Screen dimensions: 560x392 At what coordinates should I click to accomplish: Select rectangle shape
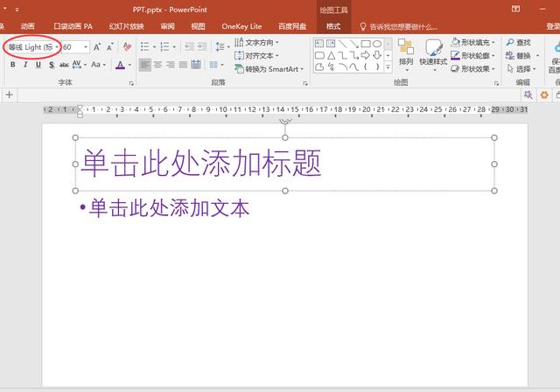tap(366, 44)
